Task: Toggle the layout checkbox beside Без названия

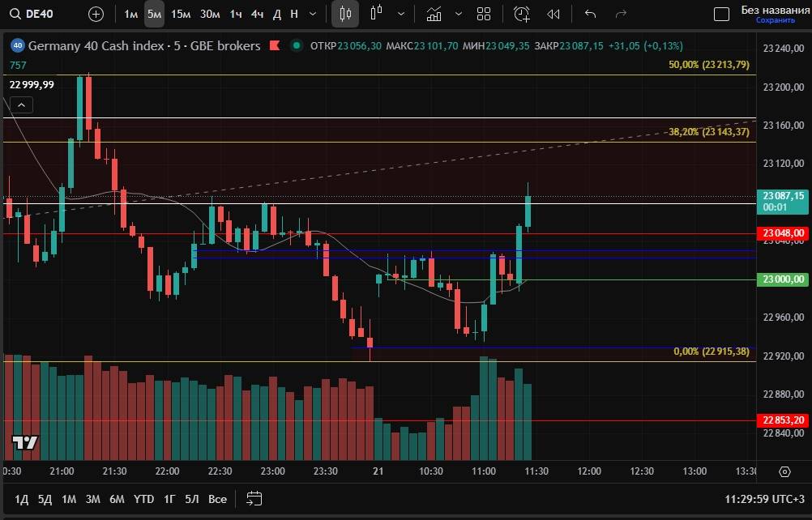Action: pos(721,14)
